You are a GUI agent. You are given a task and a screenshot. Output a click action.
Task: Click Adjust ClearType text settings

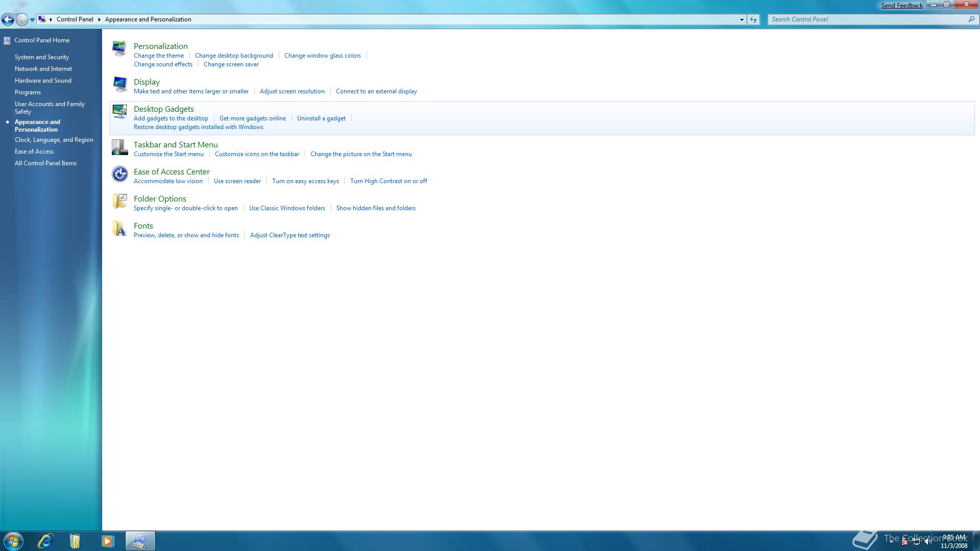click(x=290, y=235)
